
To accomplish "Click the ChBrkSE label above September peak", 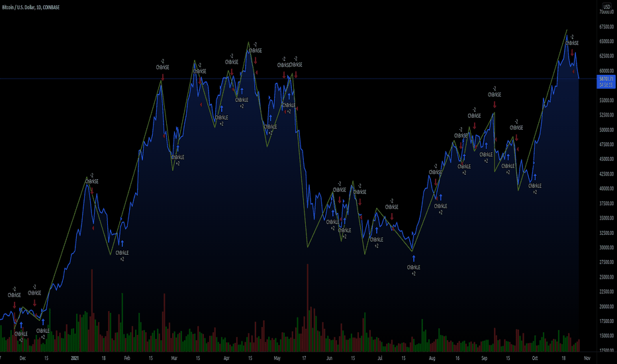I will (x=495, y=95).
